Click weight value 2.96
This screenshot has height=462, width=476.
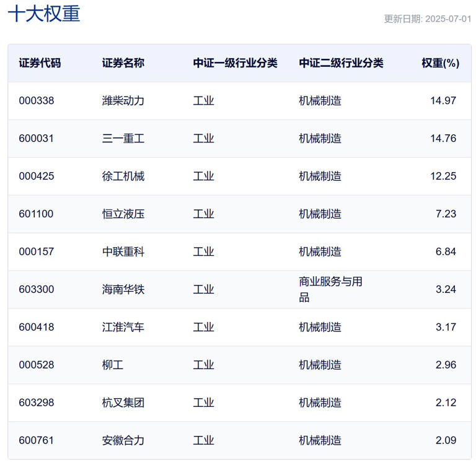pos(446,365)
